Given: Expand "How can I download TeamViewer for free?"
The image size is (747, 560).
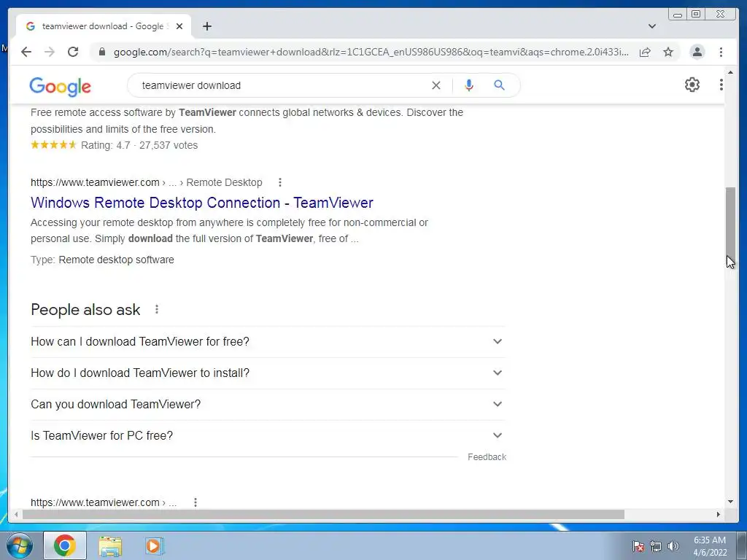Looking at the screenshot, I should pos(268,341).
